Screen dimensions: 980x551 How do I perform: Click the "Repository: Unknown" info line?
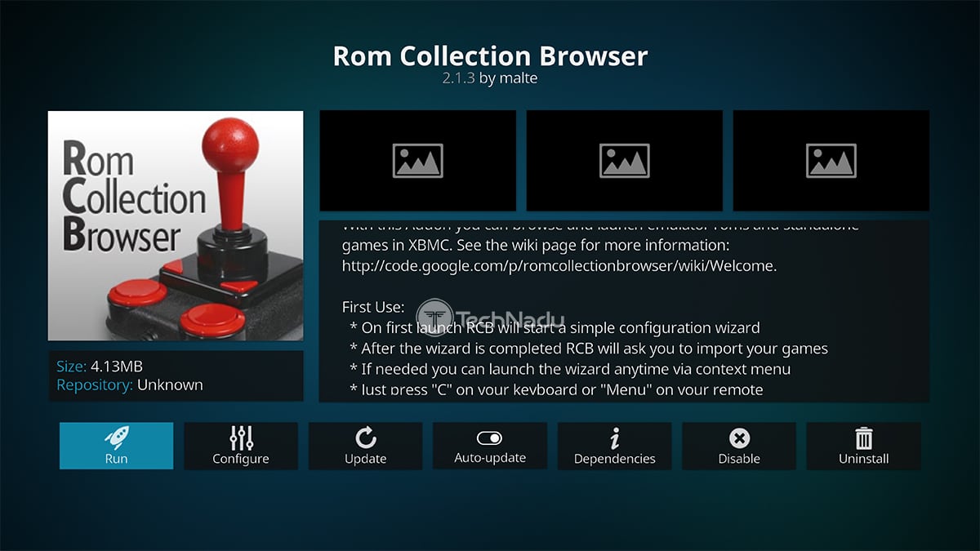pyautogui.click(x=130, y=384)
